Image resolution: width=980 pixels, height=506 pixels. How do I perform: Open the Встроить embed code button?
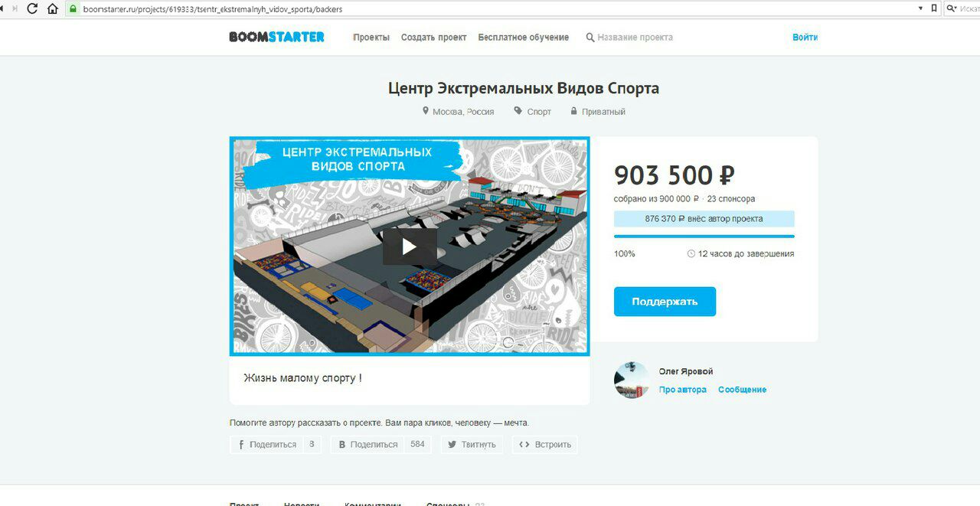(545, 444)
